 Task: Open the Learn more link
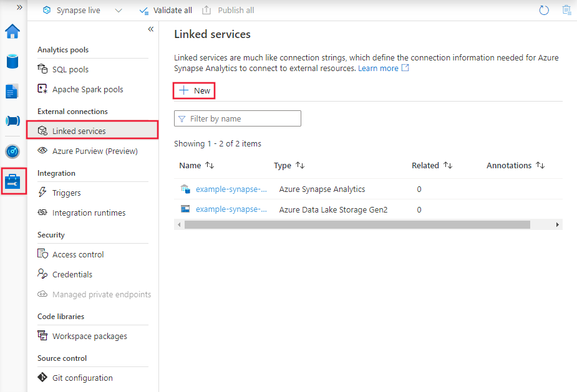[x=379, y=68]
